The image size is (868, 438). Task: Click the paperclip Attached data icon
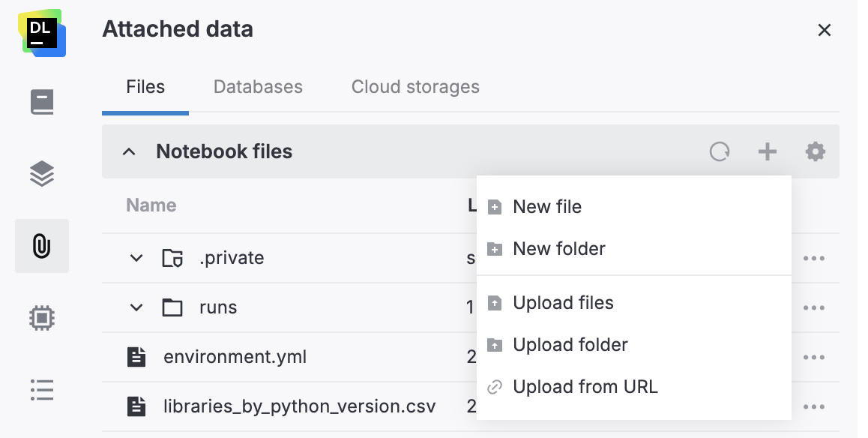(42, 246)
